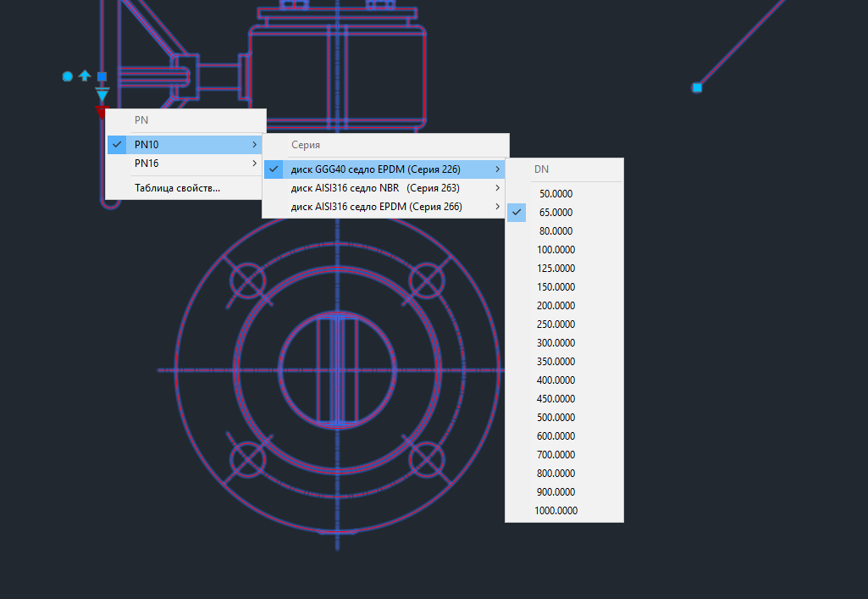Click the checkmark beside Серия 226

tap(274, 169)
